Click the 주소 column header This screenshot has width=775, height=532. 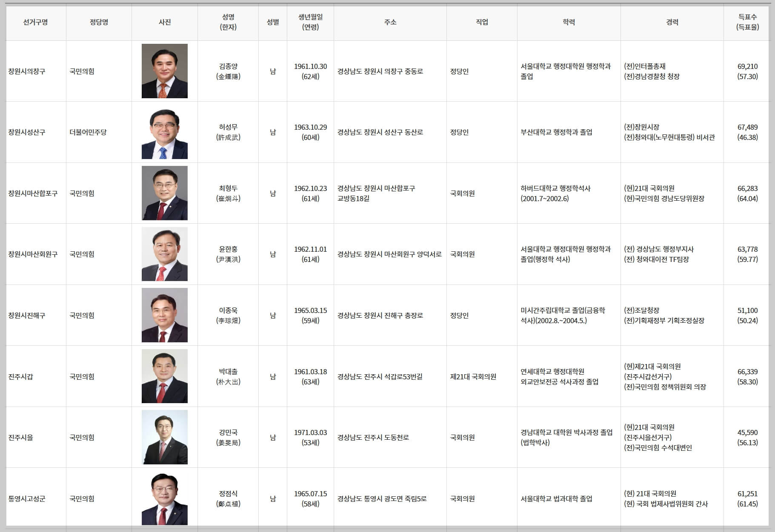390,22
